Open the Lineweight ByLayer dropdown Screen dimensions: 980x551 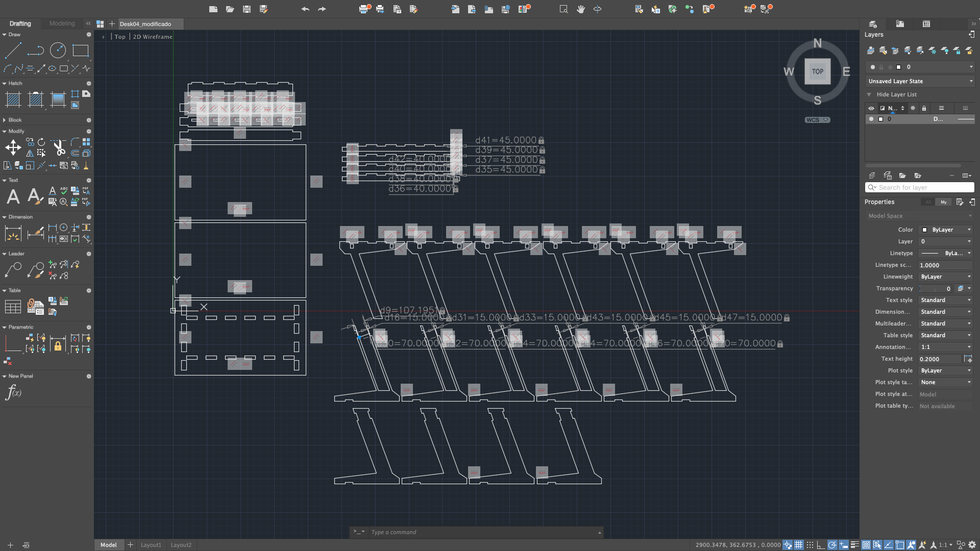point(946,277)
